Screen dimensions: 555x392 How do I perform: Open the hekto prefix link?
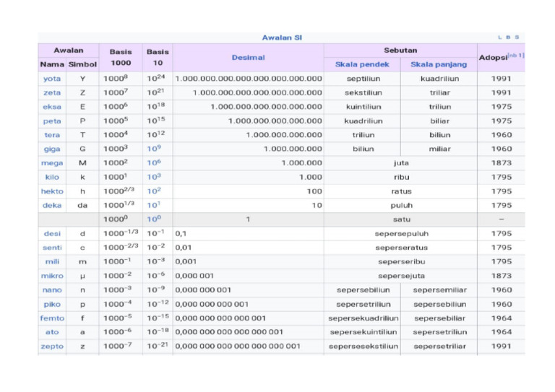(x=52, y=191)
